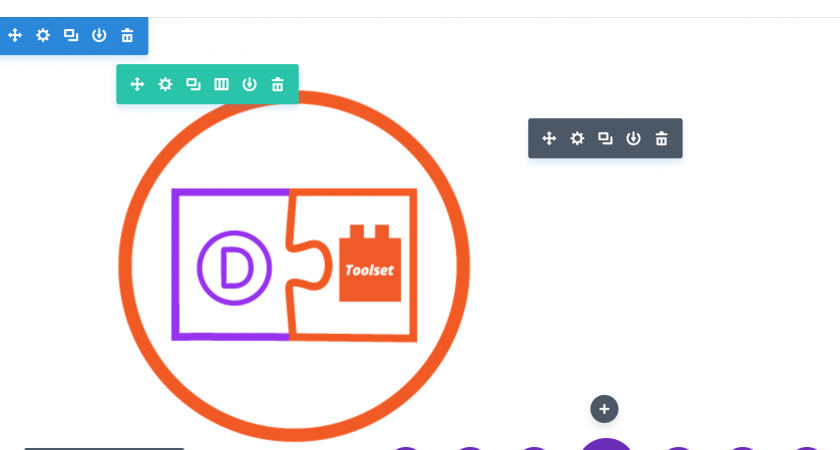Click the move icon in green row toolbar
840x450 pixels.
point(137,84)
